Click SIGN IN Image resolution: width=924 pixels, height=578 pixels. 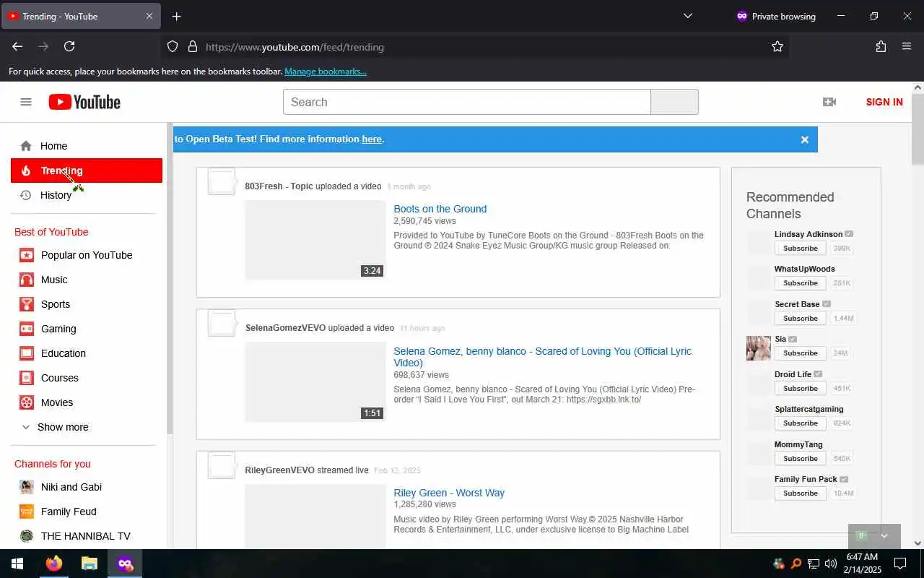[x=884, y=102]
